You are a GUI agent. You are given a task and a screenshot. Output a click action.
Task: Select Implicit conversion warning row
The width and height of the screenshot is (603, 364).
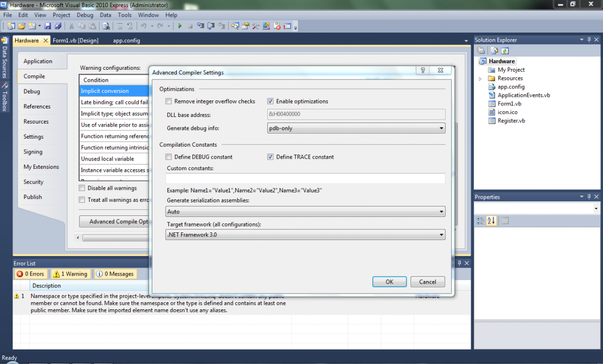pyautogui.click(x=115, y=91)
